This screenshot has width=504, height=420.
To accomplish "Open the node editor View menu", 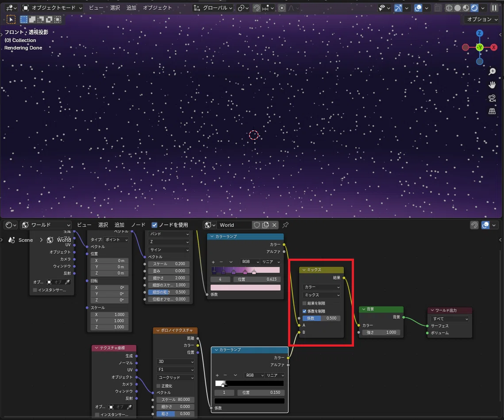I will pos(84,225).
